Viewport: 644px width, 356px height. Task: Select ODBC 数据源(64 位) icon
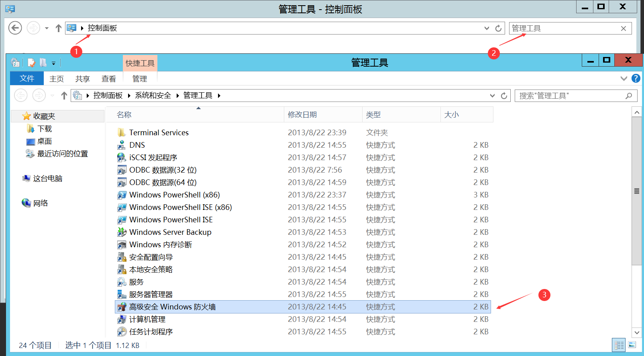pyautogui.click(x=122, y=182)
